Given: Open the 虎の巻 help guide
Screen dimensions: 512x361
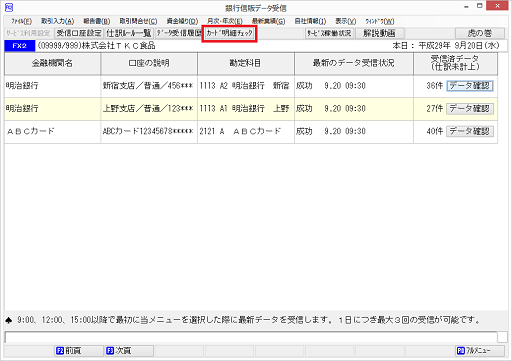Looking at the screenshot, I should click(480, 33).
